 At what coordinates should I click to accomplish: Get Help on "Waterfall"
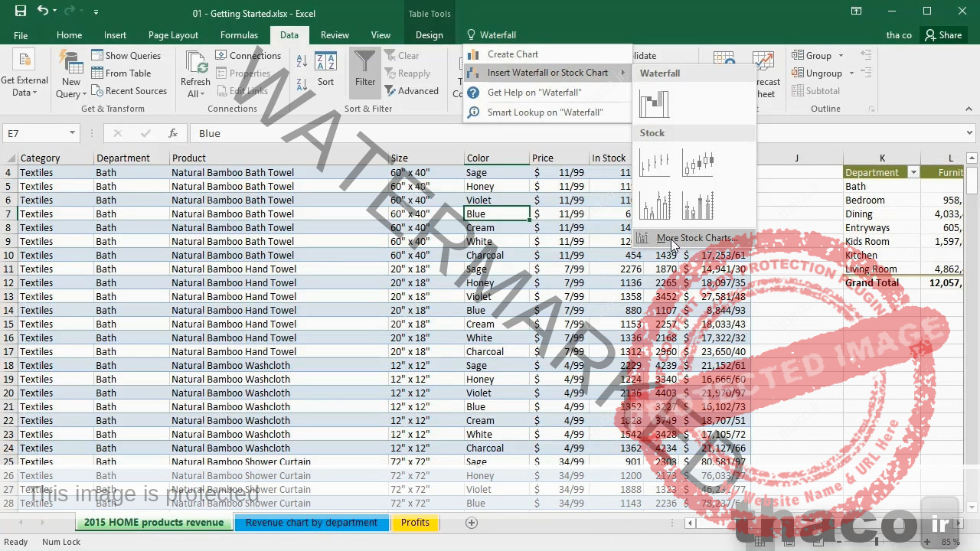tap(547, 93)
